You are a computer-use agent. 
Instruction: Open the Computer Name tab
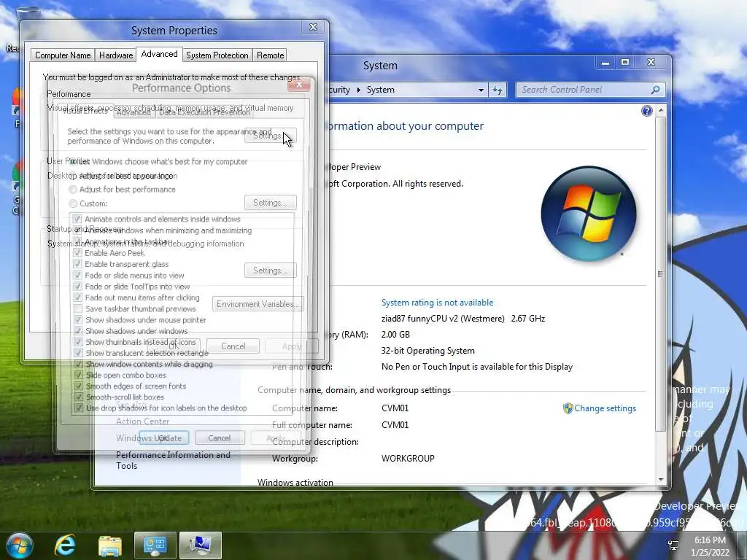(x=63, y=55)
